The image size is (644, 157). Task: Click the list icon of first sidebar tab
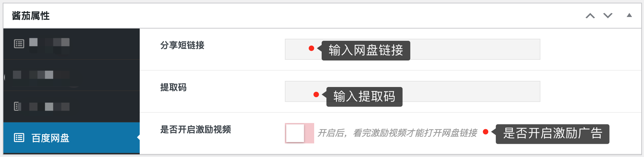(19, 44)
